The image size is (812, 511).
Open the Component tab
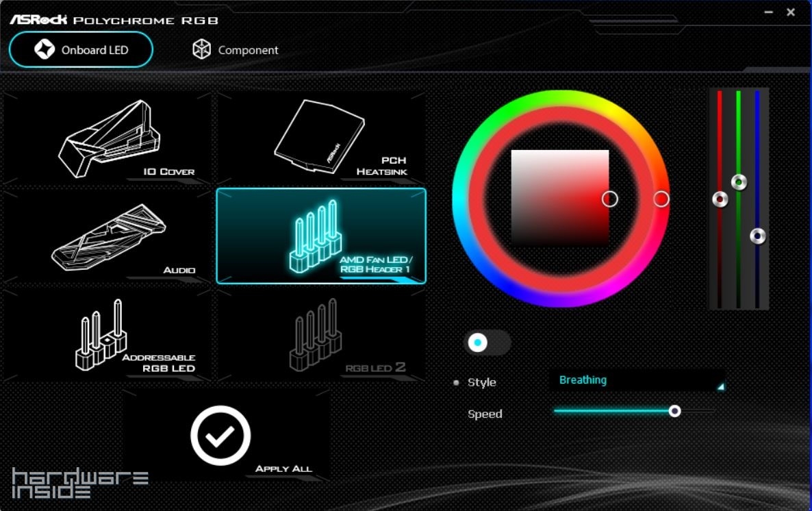236,50
